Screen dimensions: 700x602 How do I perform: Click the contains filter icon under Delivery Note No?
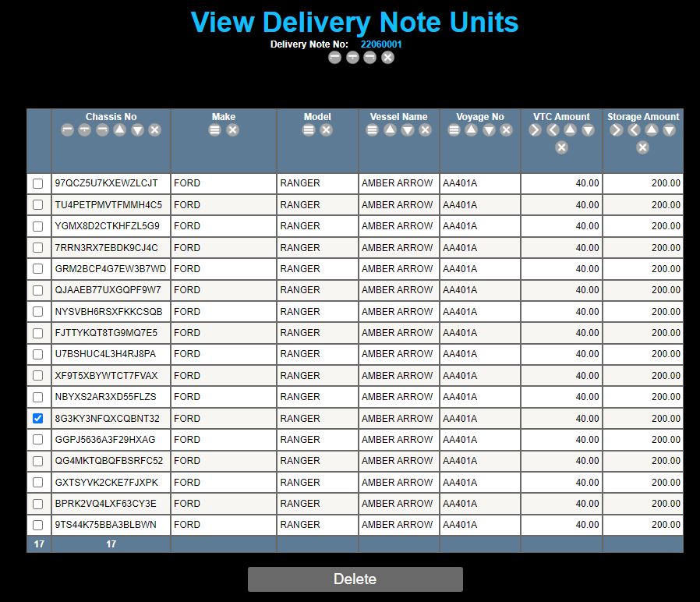352,58
